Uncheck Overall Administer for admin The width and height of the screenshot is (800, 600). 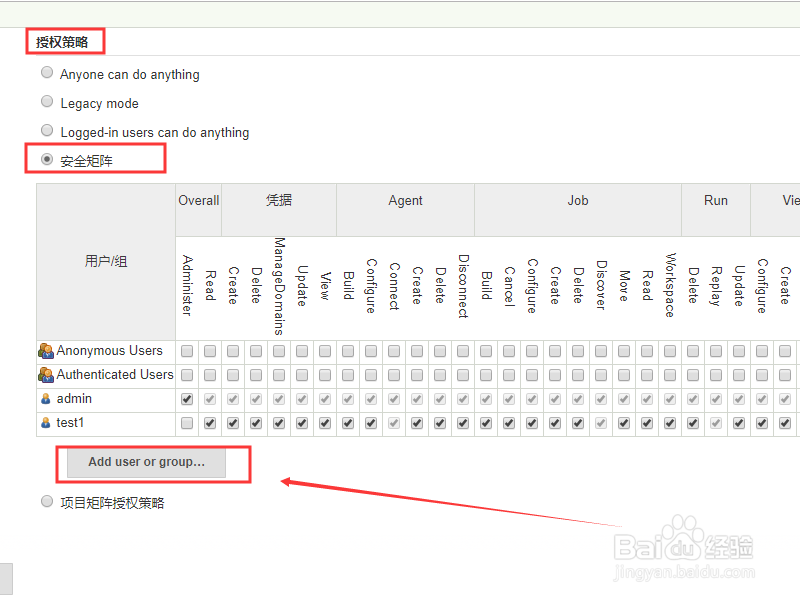(x=187, y=399)
